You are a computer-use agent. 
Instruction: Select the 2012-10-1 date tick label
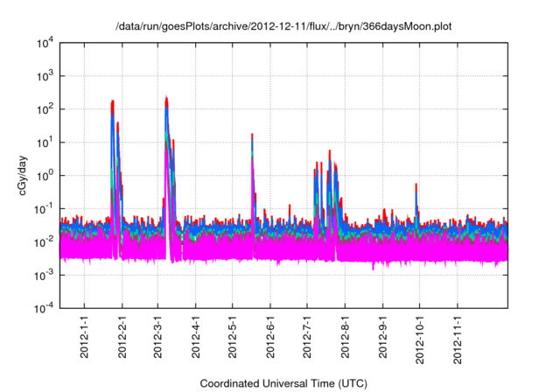click(x=419, y=343)
